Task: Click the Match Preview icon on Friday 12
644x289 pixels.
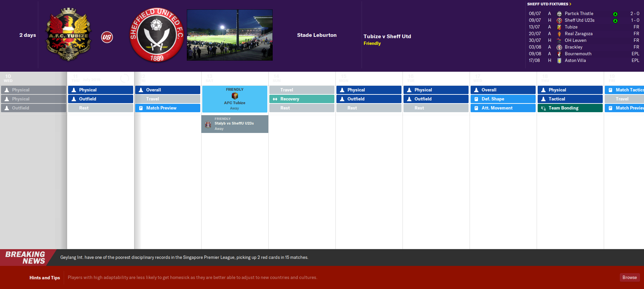Action: (x=141, y=108)
